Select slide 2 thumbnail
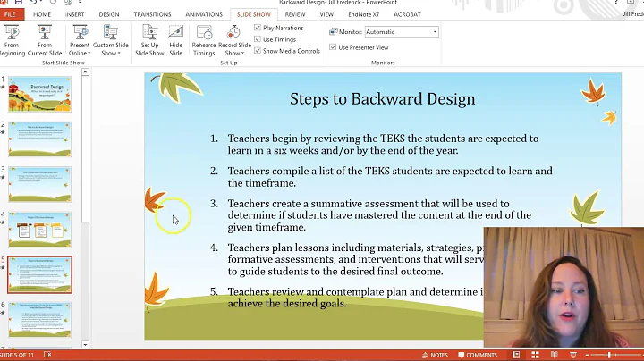The image size is (644, 361). point(40,139)
